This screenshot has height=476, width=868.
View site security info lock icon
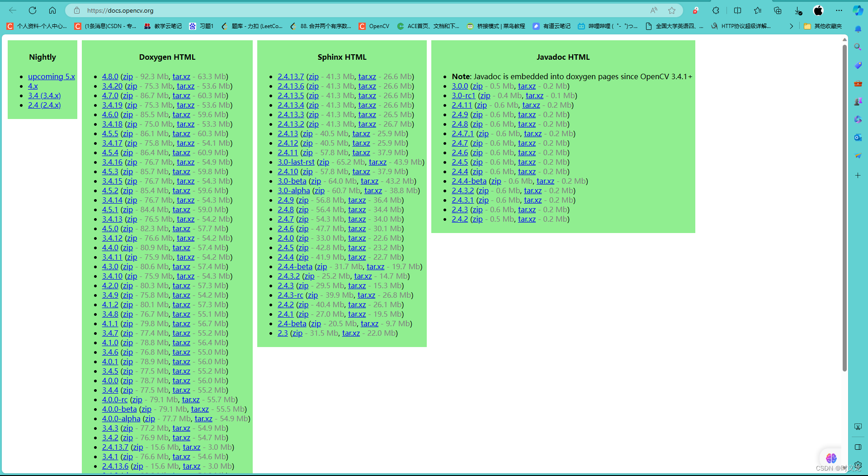coord(77,10)
